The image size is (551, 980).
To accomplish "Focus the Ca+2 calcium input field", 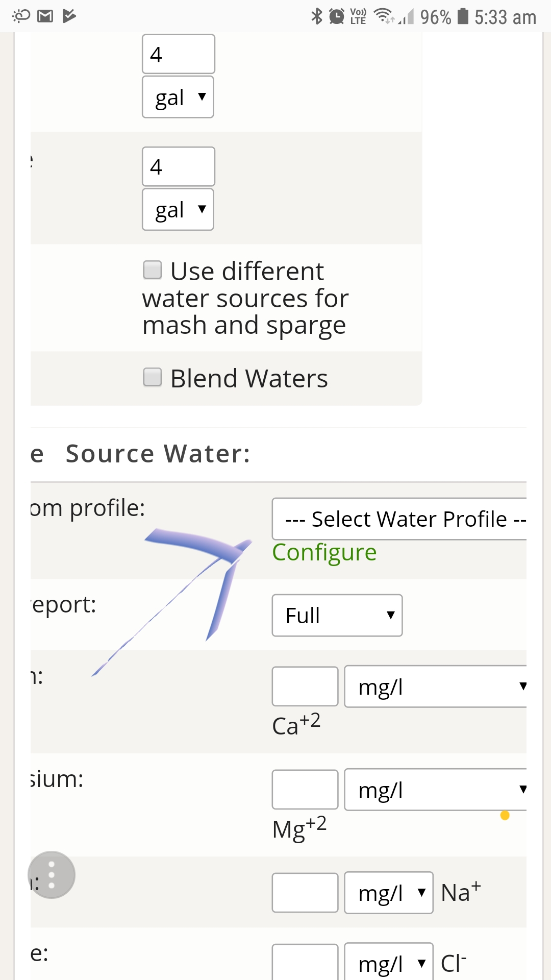I will 305,687.
